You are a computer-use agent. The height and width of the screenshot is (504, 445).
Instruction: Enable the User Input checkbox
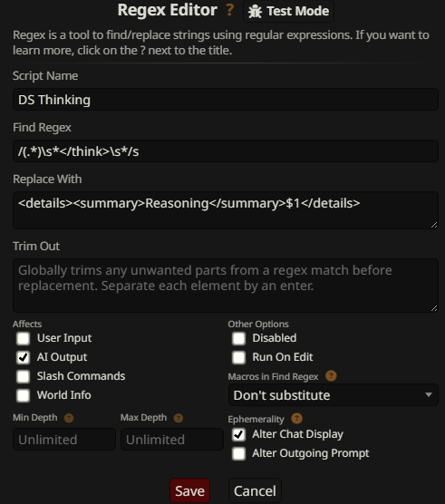(24, 338)
